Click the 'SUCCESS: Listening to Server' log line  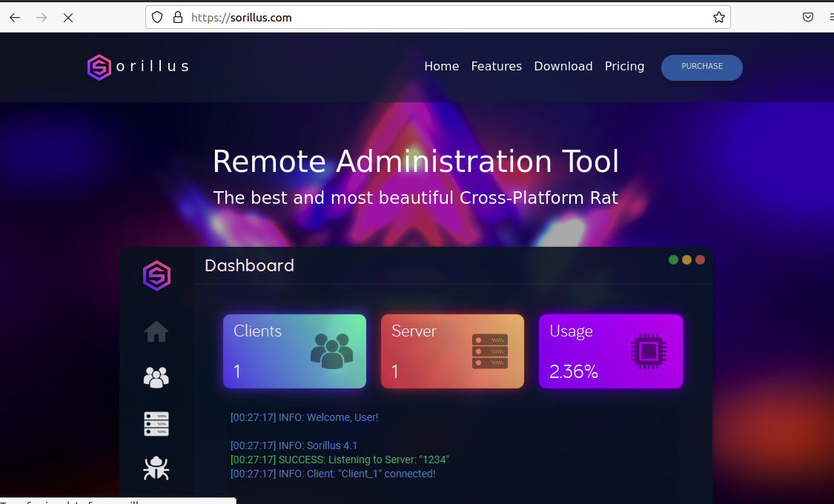(x=340, y=460)
